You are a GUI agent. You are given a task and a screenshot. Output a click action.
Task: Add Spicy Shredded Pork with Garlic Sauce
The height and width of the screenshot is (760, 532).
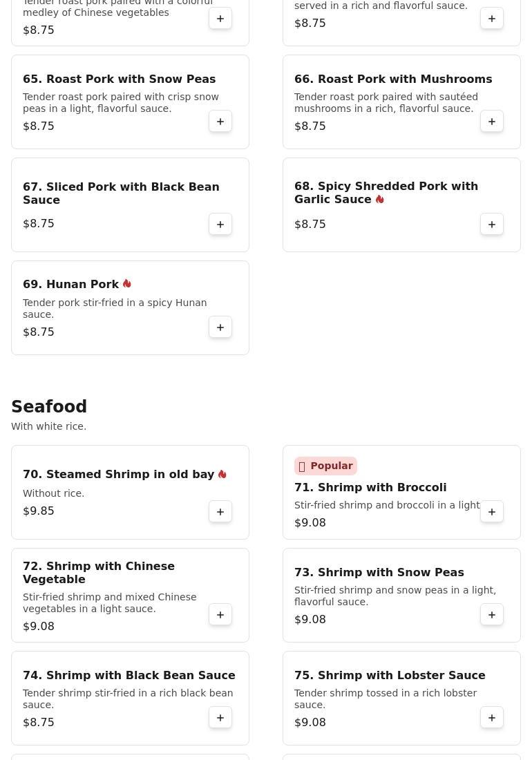pyautogui.click(x=491, y=225)
